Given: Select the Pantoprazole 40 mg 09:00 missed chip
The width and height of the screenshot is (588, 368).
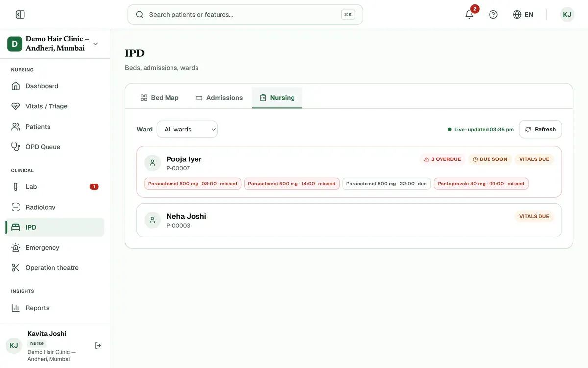Looking at the screenshot, I should tap(481, 184).
